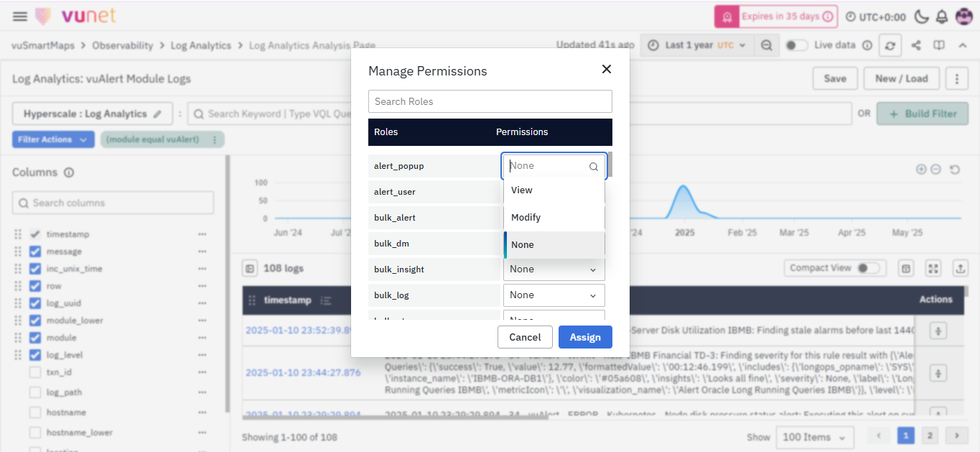
Task: Click the zoom out magnifier icon
Action: [x=767, y=45]
